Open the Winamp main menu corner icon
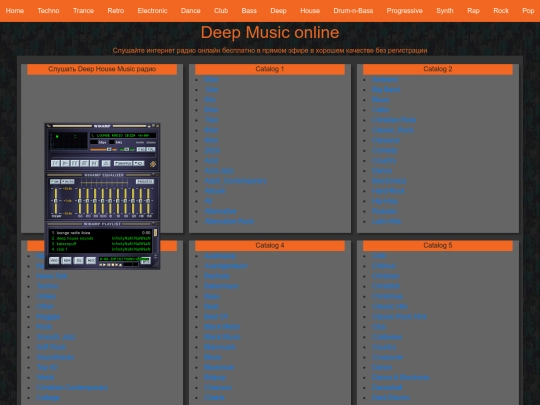The image size is (540, 405). [x=49, y=126]
